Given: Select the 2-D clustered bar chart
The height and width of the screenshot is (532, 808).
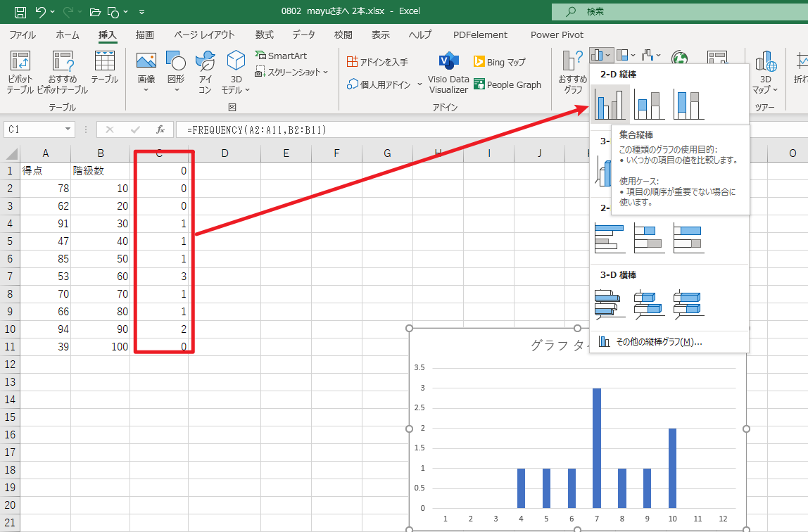Looking at the screenshot, I should [610, 239].
